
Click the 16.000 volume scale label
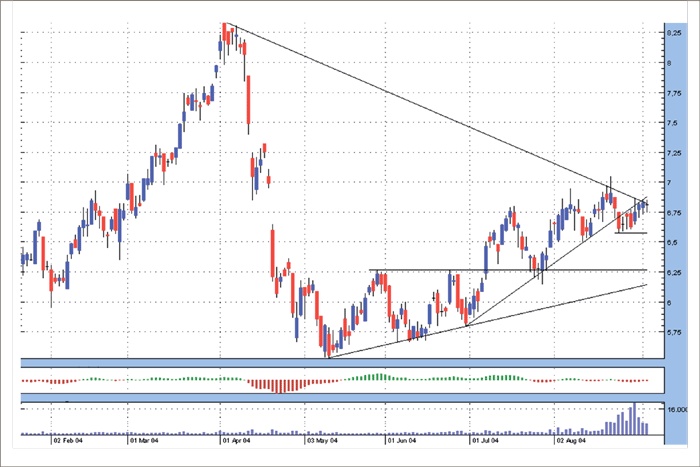tap(675, 410)
